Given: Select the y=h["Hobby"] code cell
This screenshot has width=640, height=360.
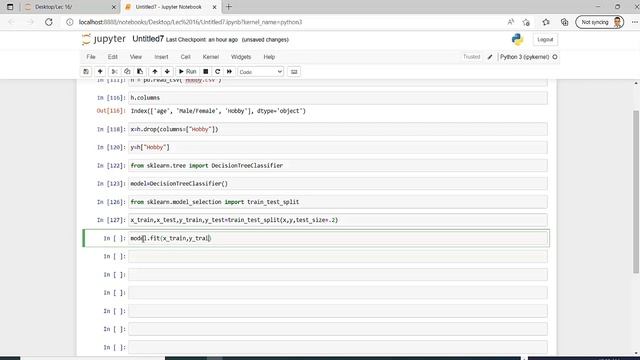Looking at the screenshot, I should point(338,147).
